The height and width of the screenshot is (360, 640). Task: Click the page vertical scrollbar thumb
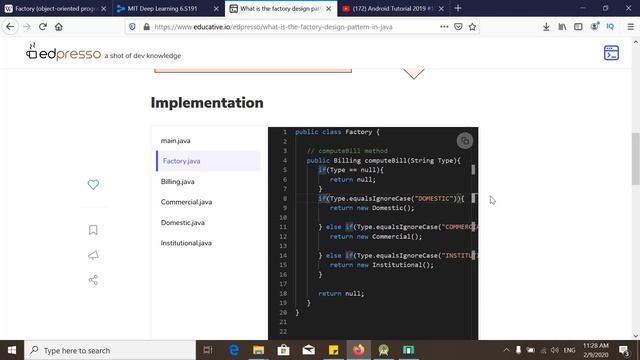636,158
